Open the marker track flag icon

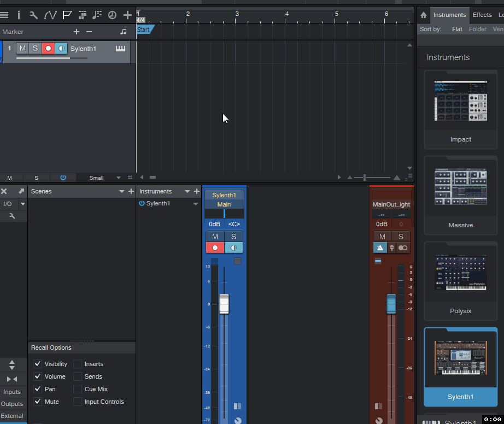[67, 15]
